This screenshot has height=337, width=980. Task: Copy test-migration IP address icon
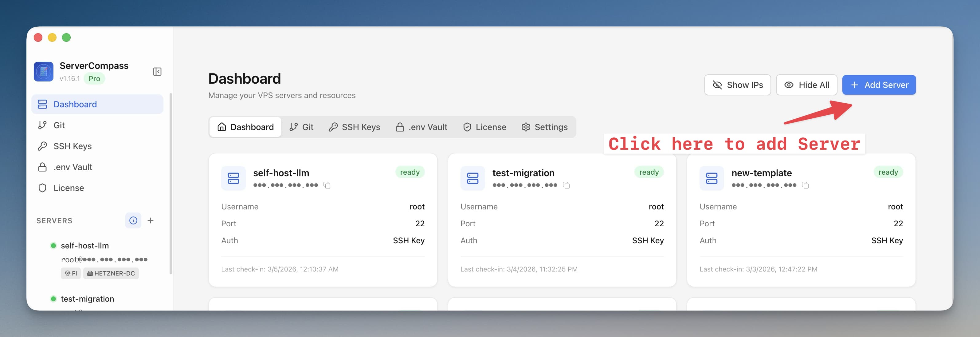566,185
